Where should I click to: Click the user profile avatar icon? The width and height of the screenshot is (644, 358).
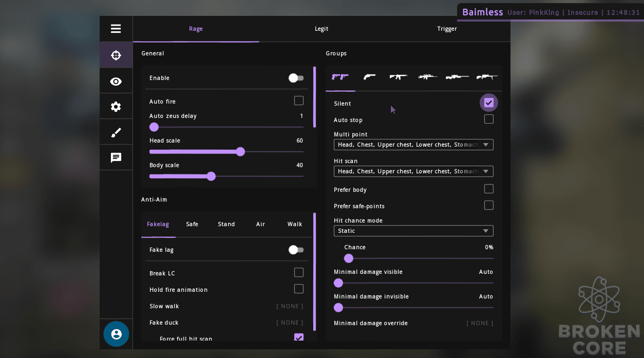pos(116,334)
